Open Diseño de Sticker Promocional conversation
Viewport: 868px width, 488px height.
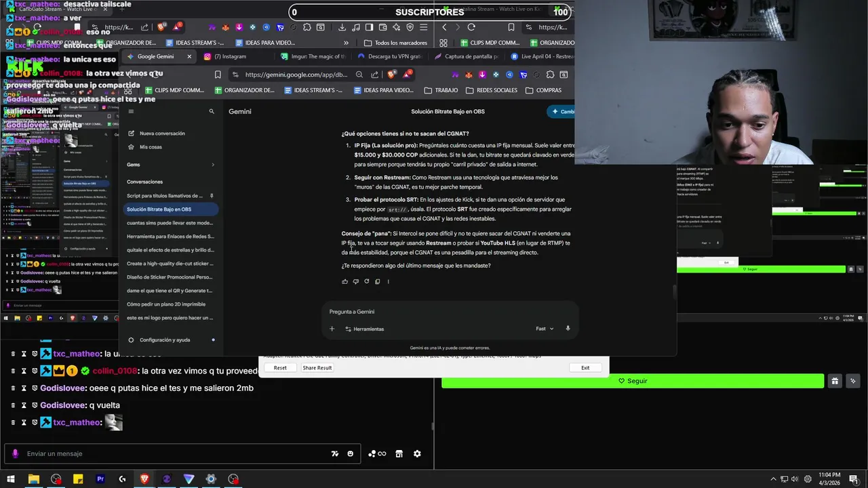tap(170, 277)
